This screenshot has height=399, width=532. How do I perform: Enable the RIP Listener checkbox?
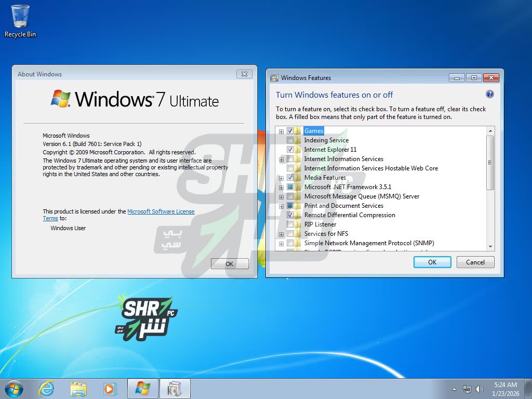290,224
